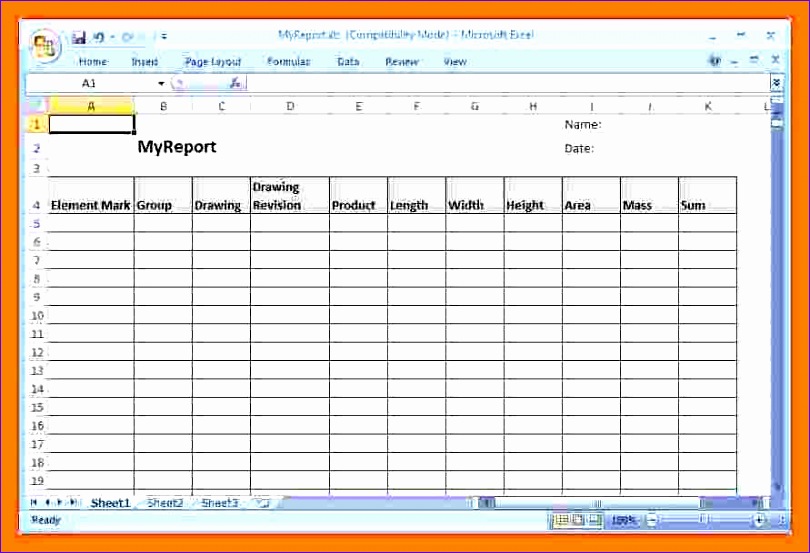The image size is (810, 553).
Task: Switch to the Sheet3 tab
Action: point(220,503)
